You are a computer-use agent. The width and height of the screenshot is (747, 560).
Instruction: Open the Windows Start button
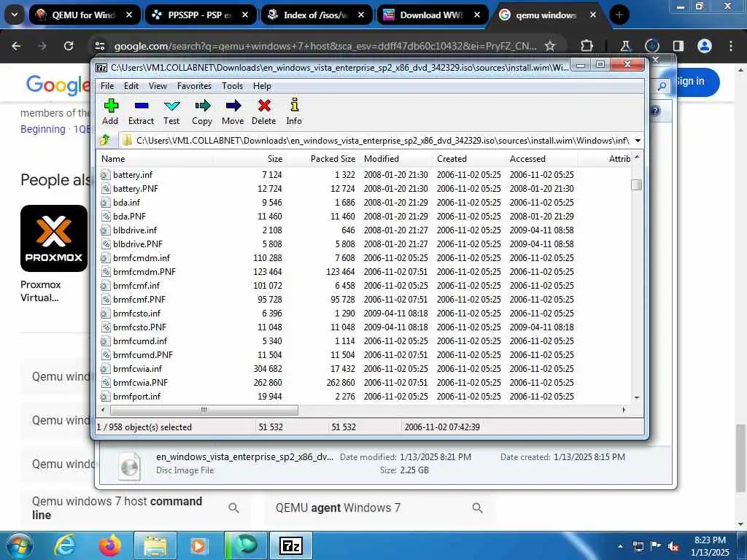pos(18,545)
